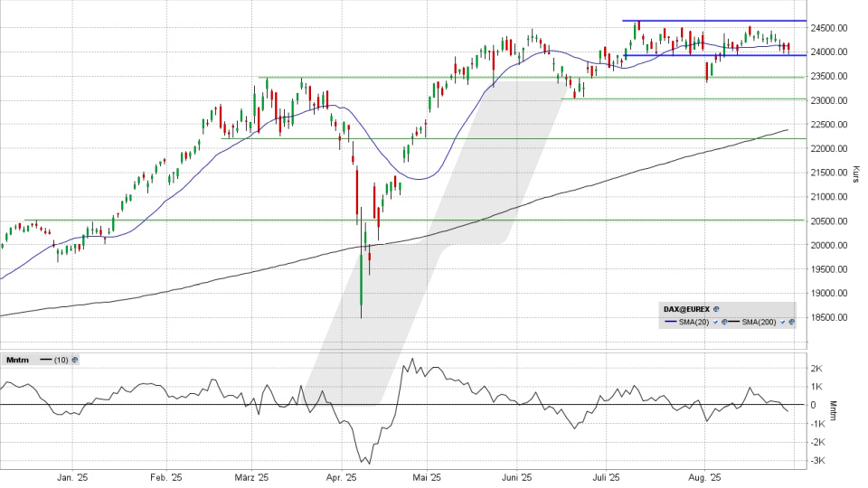Click the blue SMA(20) legend line sample
Image resolution: width=868 pixels, height=488 pixels.
point(671,322)
